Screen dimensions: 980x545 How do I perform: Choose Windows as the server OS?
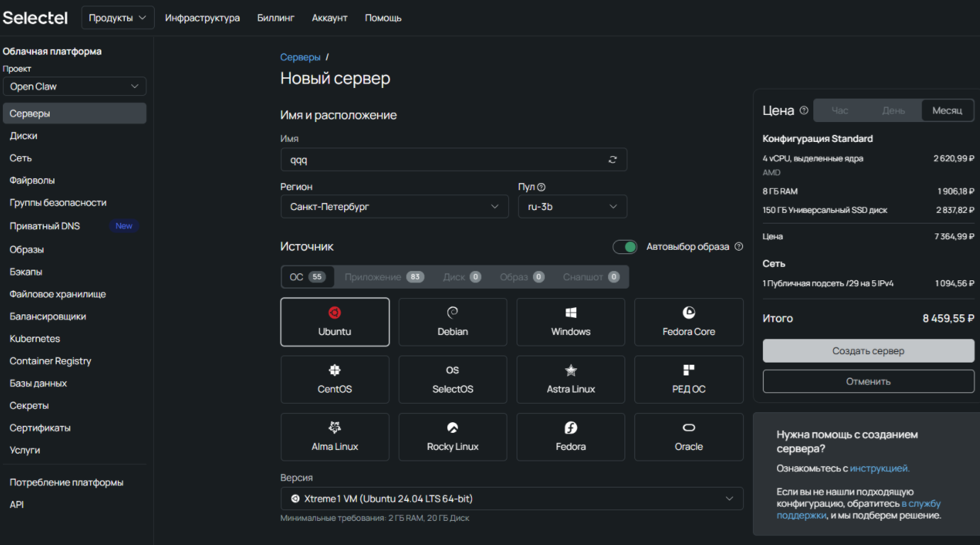(x=570, y=321)
